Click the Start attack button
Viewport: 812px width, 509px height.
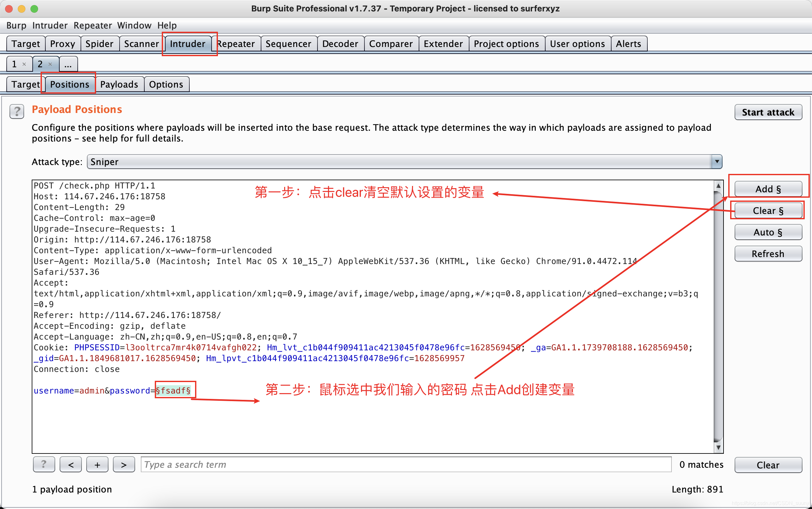click(768, 112)
